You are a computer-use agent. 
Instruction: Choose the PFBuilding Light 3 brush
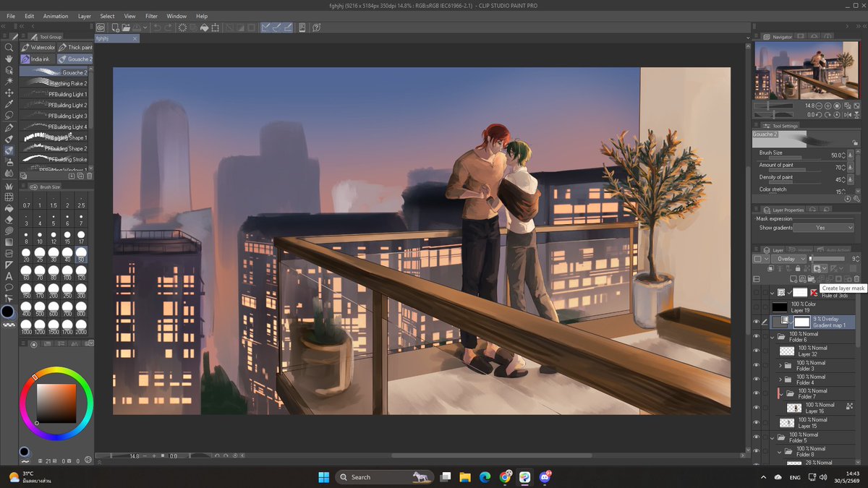(54, 116)
